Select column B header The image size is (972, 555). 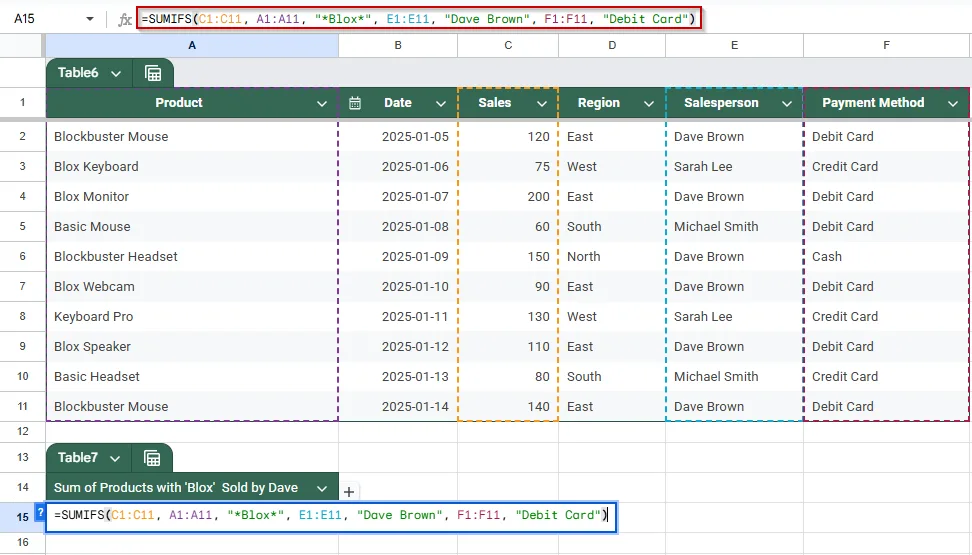point(398,45)
